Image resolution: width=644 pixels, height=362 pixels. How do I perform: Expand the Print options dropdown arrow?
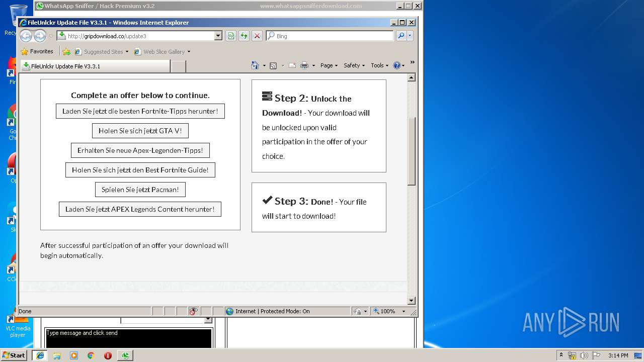[313, 65]
